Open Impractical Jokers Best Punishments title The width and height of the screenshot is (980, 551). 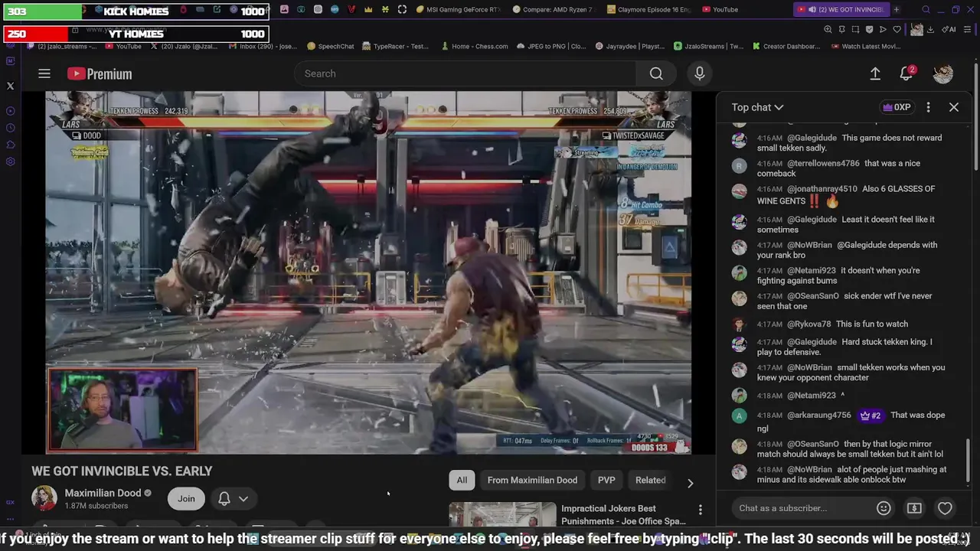[623, 514]
